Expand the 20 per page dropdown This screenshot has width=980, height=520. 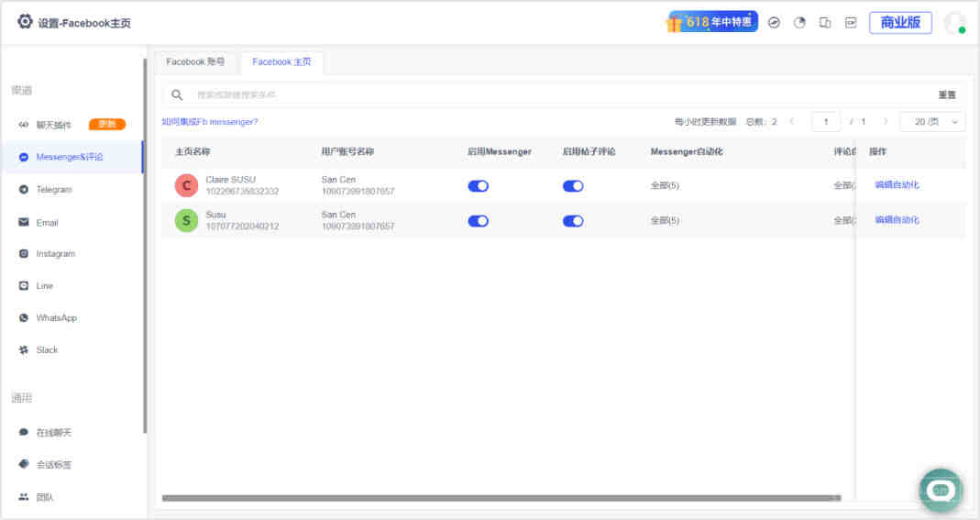[932, 122]
